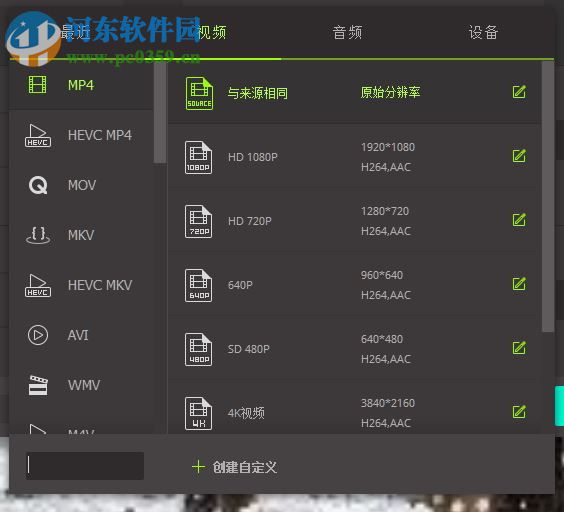
Task: Click the 1080P preset file icon
Action: point(198,157)
